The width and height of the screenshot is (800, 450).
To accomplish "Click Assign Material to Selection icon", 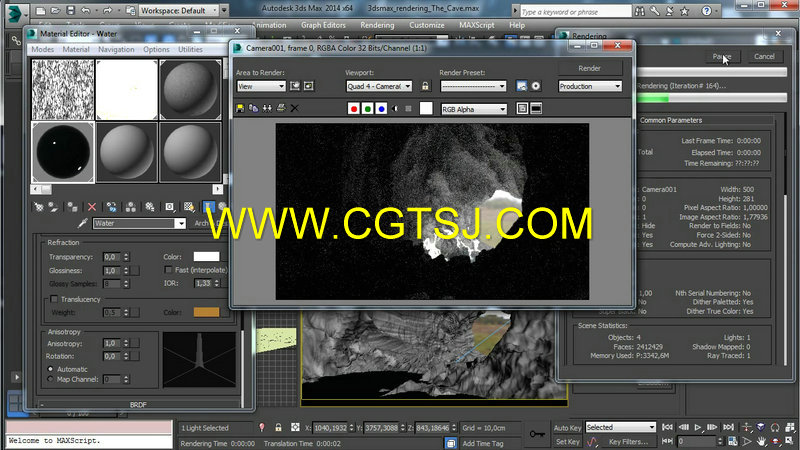I will click(72, 207).
